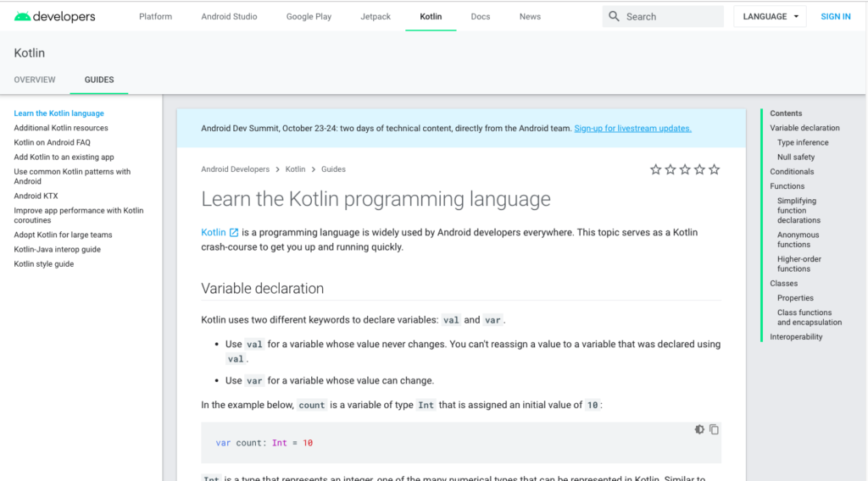Click the Learn the Kotlin programming language heading
The height and width of the screenshot is (481, 868).
[376, 199]
